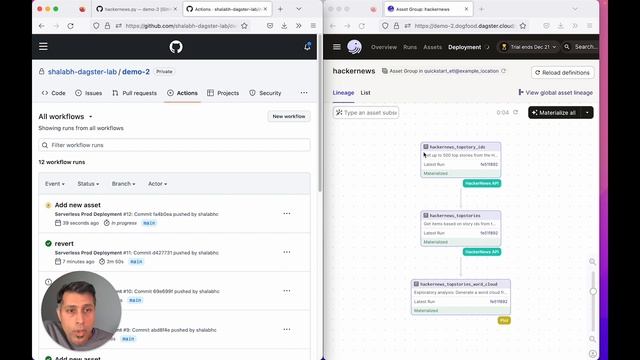Open the Event filter dropdown

point(55,184)
